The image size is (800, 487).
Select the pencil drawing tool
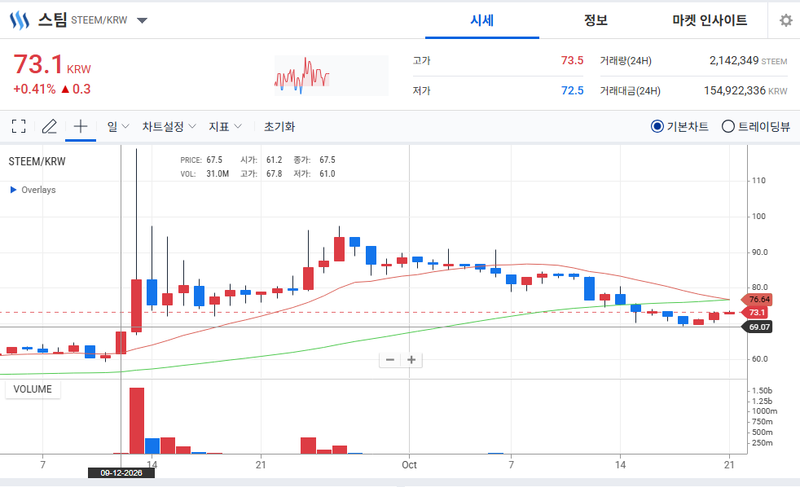(49, 126)
